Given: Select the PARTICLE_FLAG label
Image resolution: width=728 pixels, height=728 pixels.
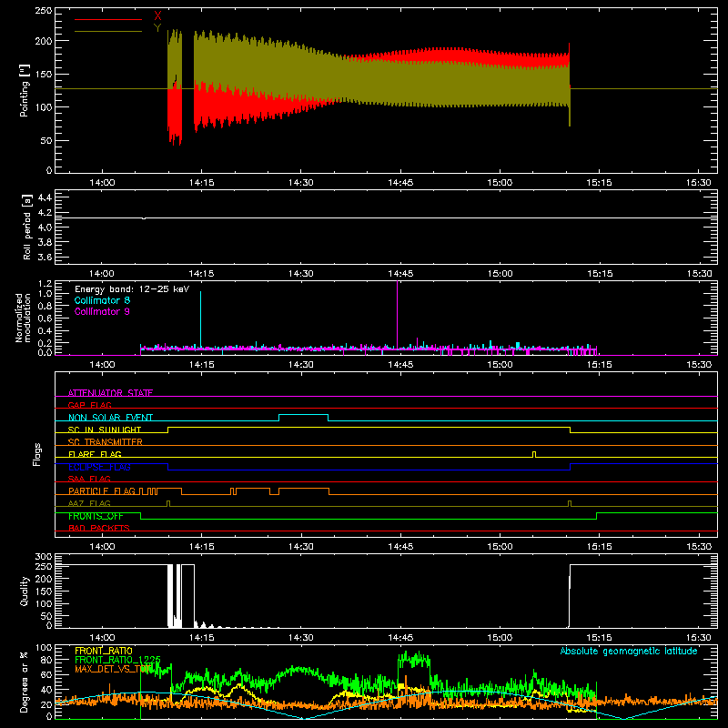Looking at the screenshot, I should pos(102,490).
